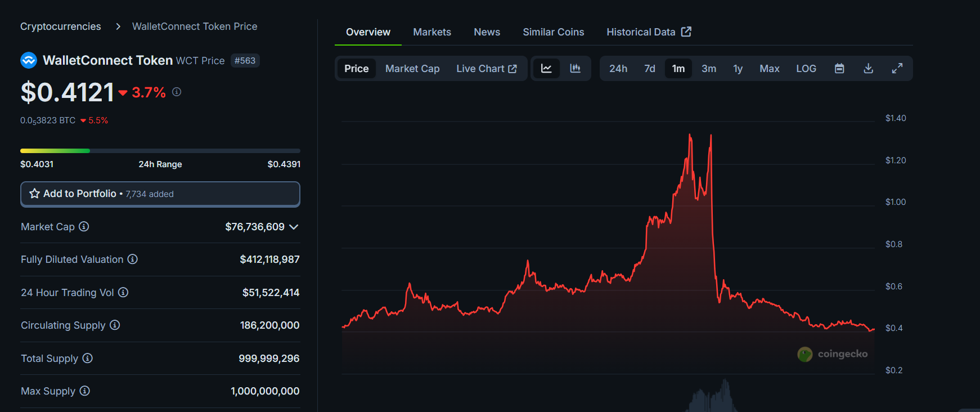
Task: Click the $0.4031 24h low value
Action: (x=37, y=164)
